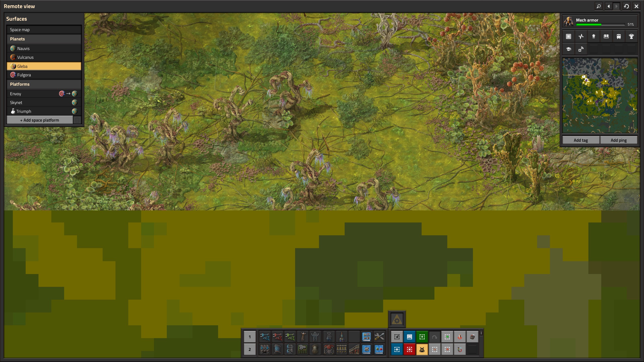This screenshot has width=644, height=362.
Task: Open the blueprint library selection icon
Action: click(x=569, y=36)
